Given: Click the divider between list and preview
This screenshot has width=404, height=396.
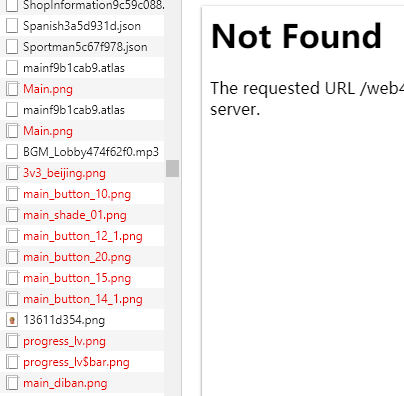Looking at the screenshot, I should pyautogui.click(x=182, y=198).
